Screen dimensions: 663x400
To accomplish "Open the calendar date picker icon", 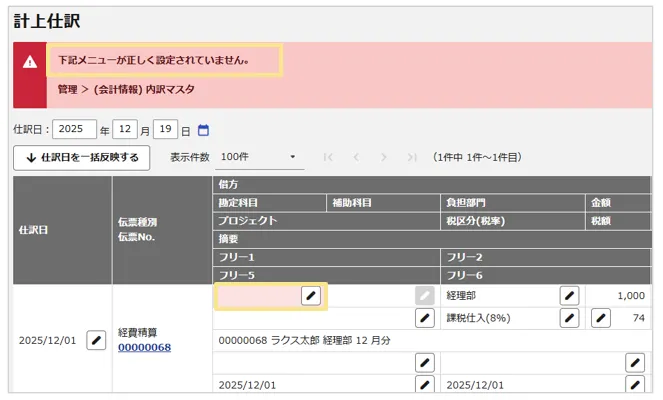I will tap(204, 130).
